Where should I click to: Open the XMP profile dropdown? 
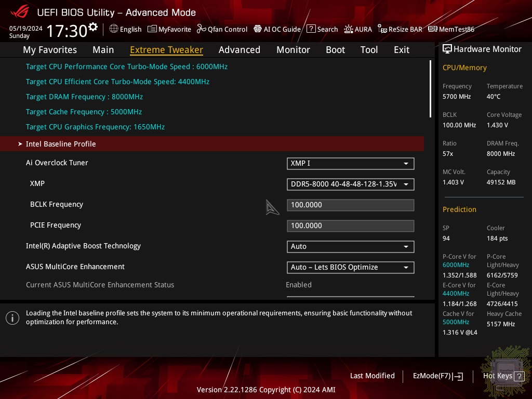(x=350, y=184)
